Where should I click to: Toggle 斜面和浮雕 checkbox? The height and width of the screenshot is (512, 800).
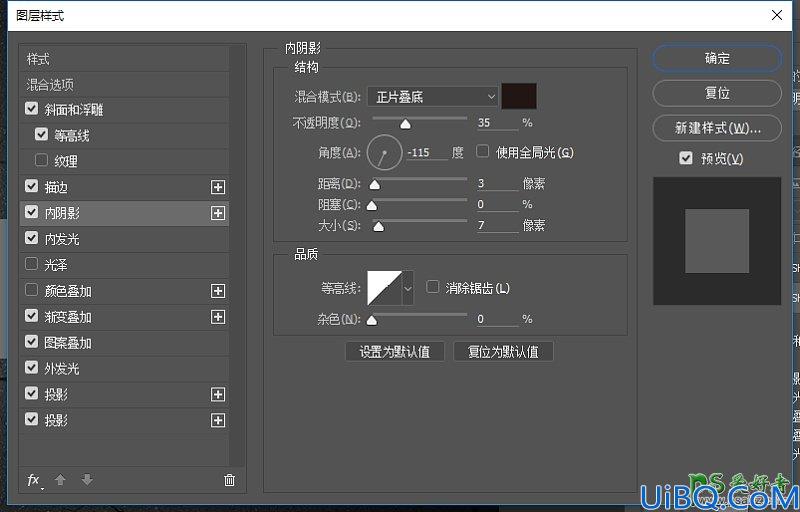(x=32, y=109)
